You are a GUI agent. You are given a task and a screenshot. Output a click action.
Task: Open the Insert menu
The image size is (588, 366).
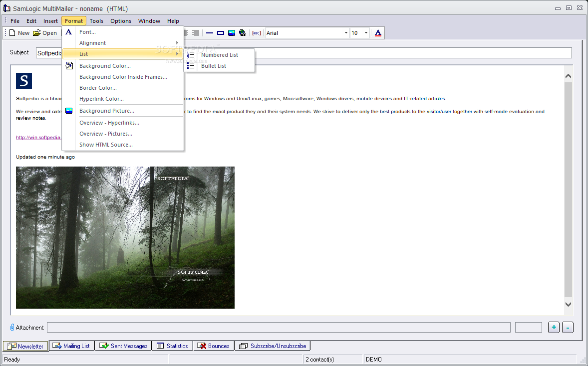[50, 21]
